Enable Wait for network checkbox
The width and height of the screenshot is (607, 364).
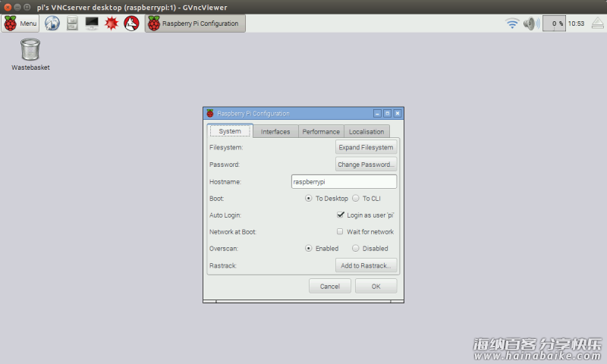[366, 232]
